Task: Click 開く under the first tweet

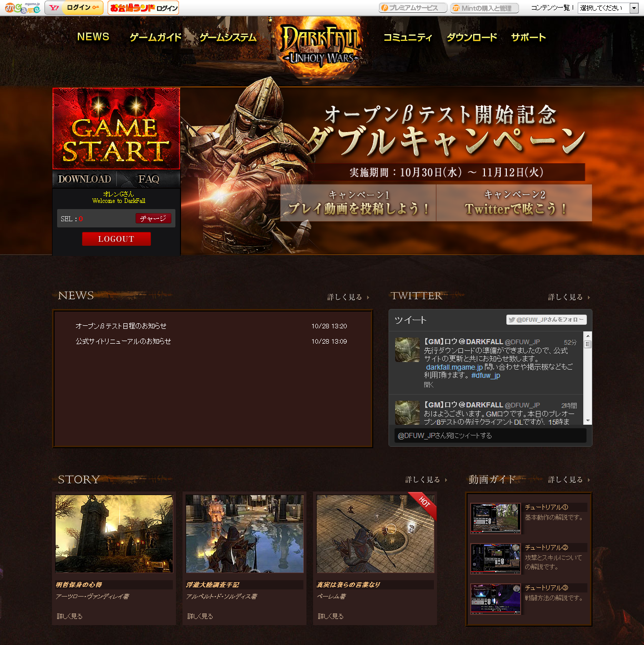Action: (429, 385)
